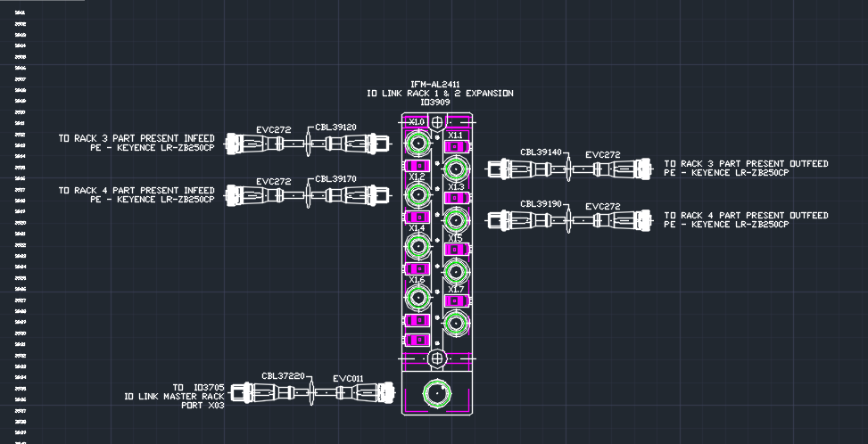Select the CBL37220 cable label
The width and height of the screenshot is (868, 444).
coord(284,376)
